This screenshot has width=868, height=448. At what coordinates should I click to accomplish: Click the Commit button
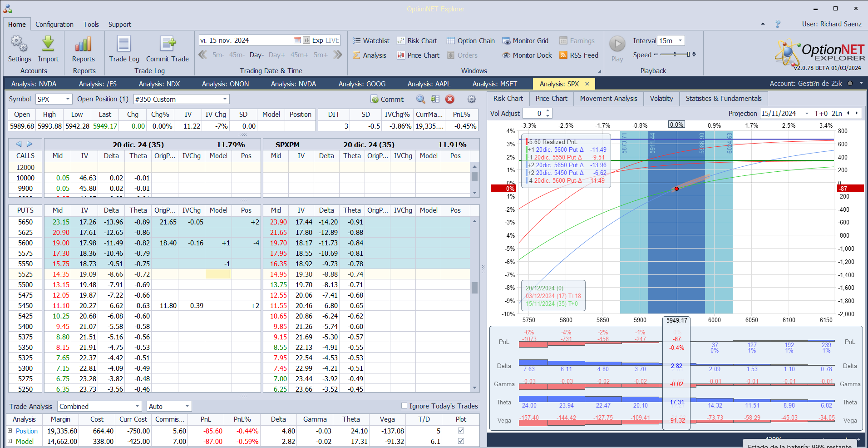pos(387,99)
